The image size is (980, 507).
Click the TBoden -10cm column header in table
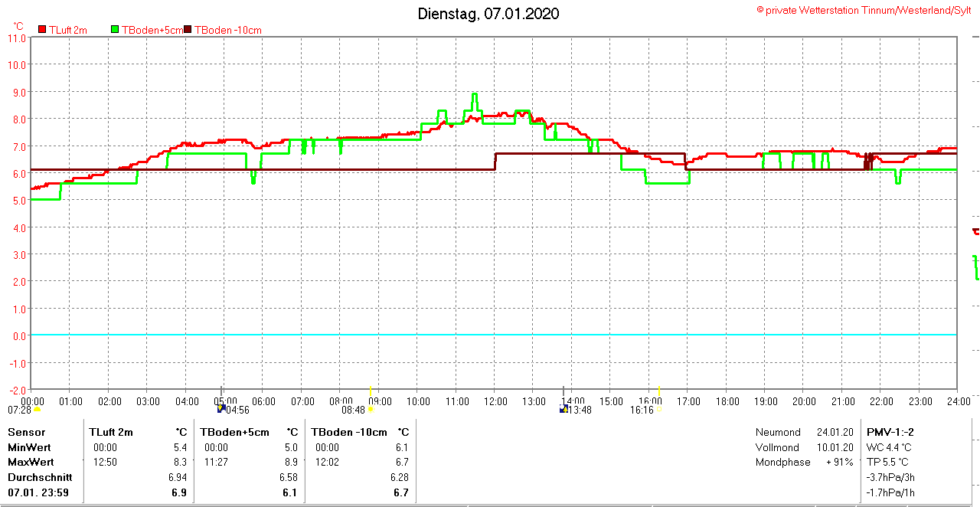pyautogui.click(x=348, y=432)
